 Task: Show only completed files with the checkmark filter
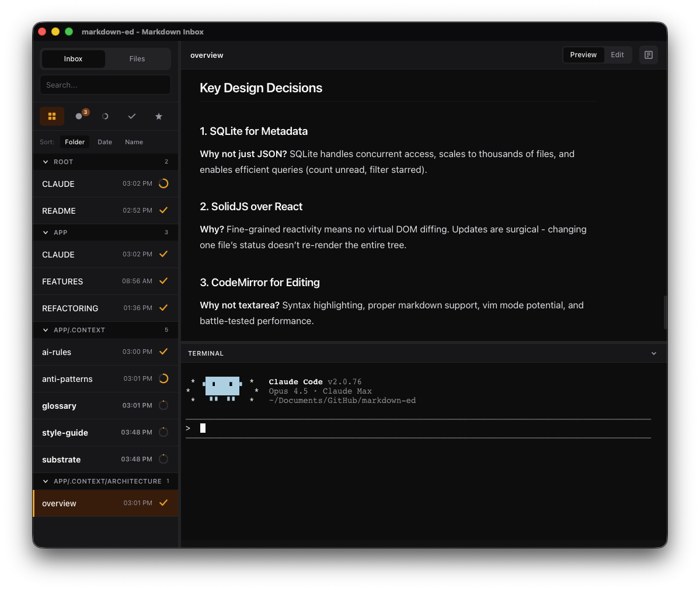coord(132,116)
